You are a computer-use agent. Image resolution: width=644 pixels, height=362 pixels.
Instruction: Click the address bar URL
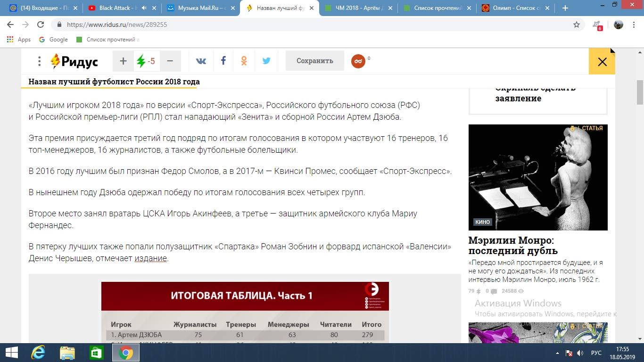click(x=117, y=25)
